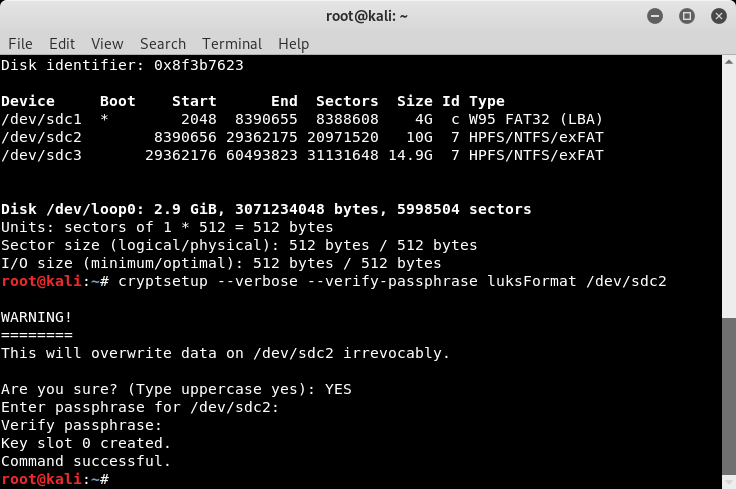Click the "Command successful." output line
Viewport: 736px width, 489px height.
click(x=86, y=461)
